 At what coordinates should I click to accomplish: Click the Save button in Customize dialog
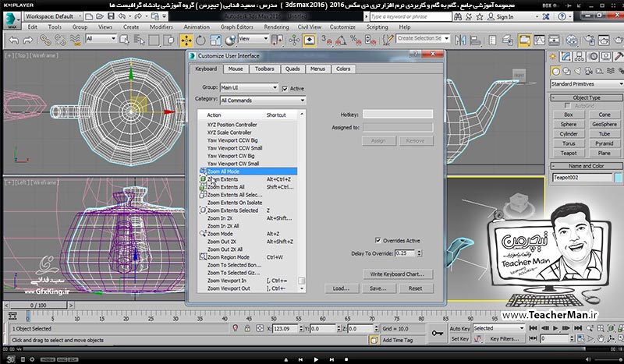pyautogui.click(x=378, y=288)
